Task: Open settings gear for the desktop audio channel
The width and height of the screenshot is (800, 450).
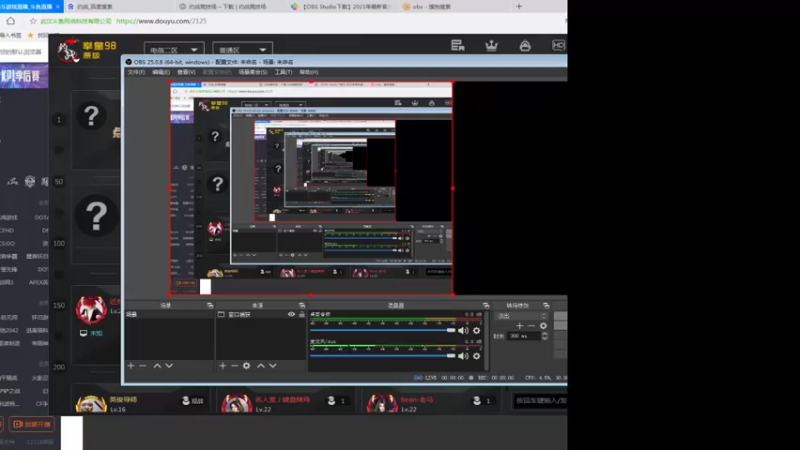Action: 477,331
